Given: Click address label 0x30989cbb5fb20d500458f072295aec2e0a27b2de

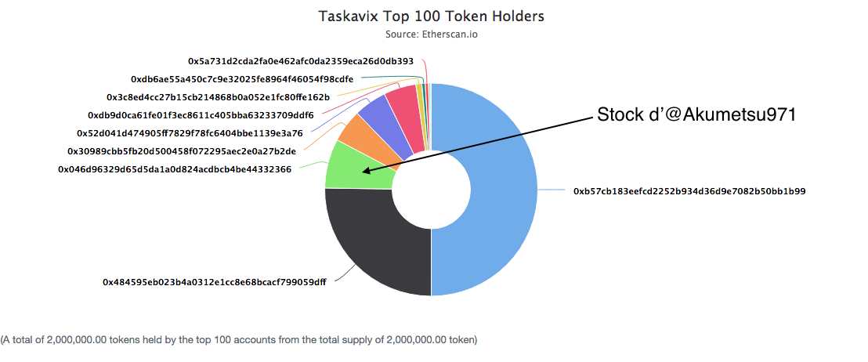Looking at the screenshot, I should (x=182, y=151).
